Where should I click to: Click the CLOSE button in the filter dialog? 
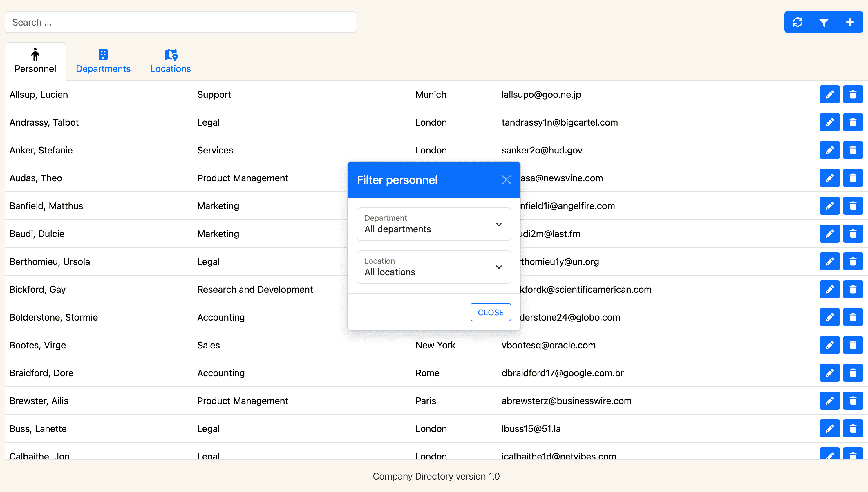tap(491, 312)
